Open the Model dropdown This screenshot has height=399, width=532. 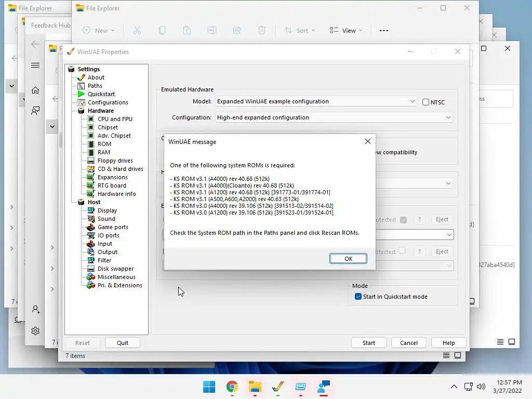coord(315,101)
